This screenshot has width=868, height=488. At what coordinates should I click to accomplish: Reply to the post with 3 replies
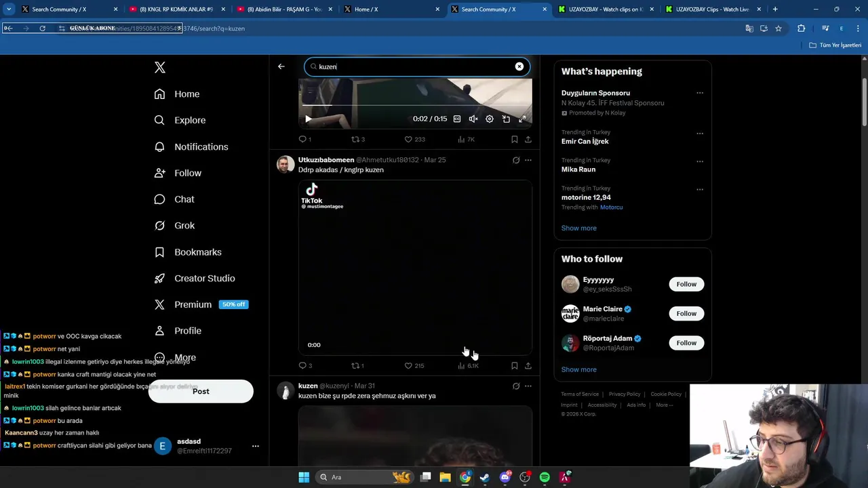(x=305, y=365)
